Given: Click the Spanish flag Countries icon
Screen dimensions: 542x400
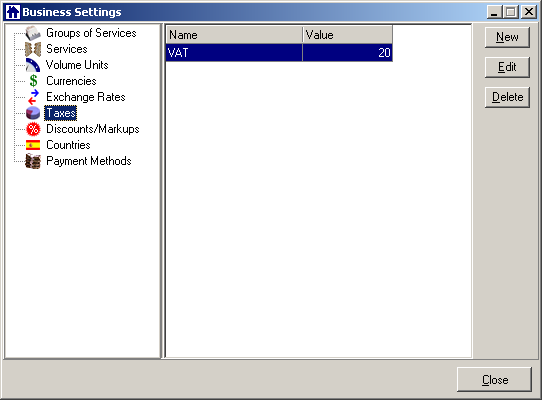Looking at the screenshot, I should tap(33, 145).
